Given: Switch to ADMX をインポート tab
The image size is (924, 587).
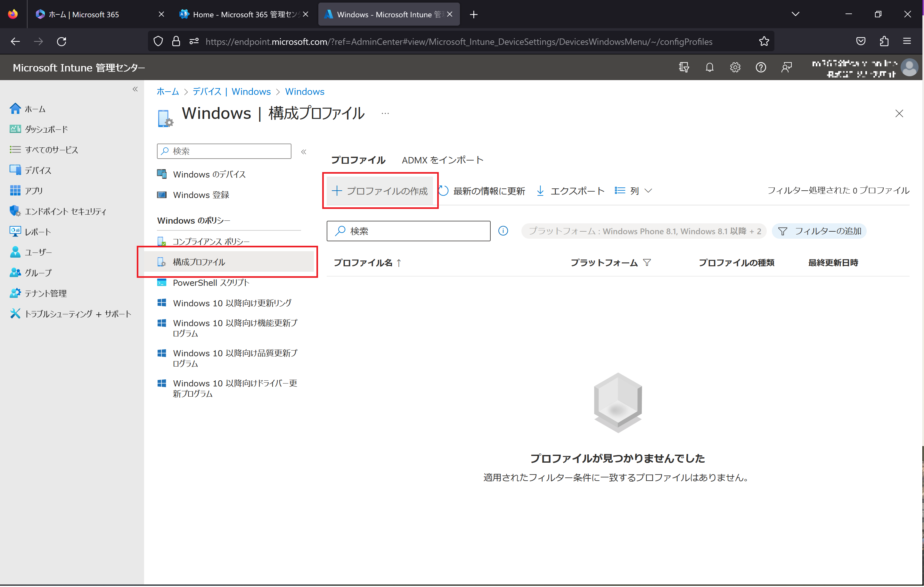Looking at the screenshot, I should [442, 160].
